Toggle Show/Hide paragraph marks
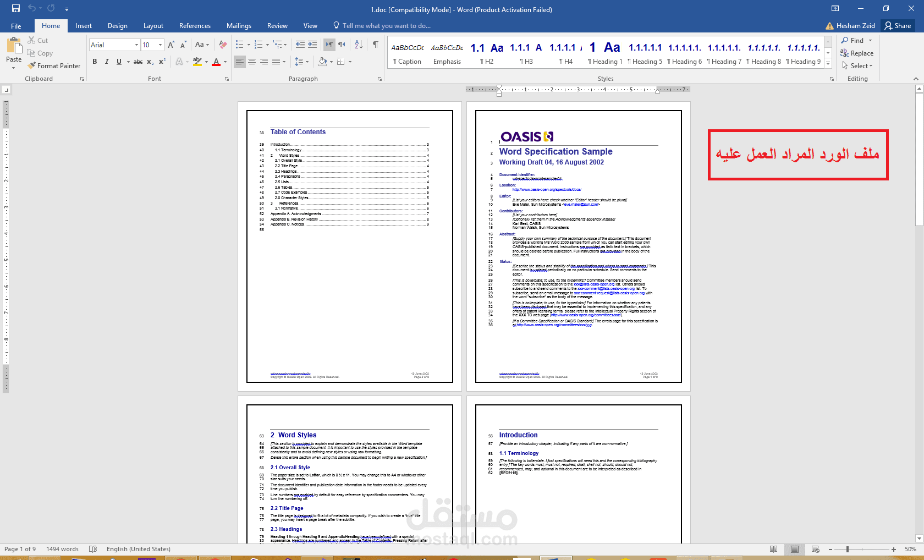Viewport: 924px width, 560px height. 376,45
